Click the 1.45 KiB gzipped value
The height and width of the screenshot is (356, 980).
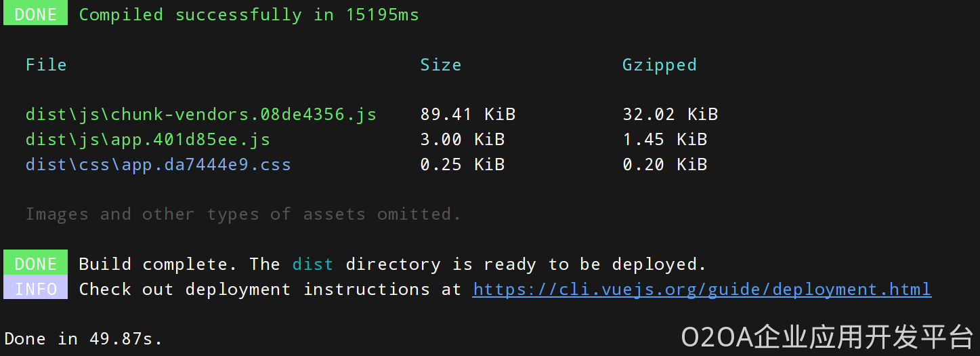664,140
